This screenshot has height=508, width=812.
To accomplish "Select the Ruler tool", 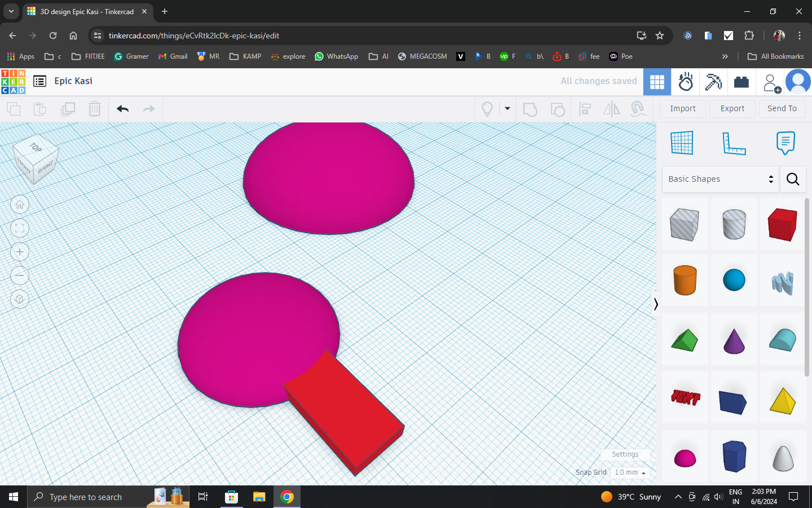I will [x=734, y=143].
